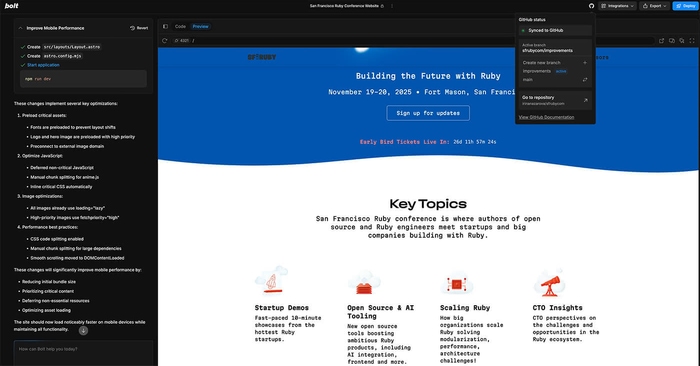Click the Scaling Ruby chip icon
The height and width of the screenshot is (366, 700).
click(x=456, y=283)
